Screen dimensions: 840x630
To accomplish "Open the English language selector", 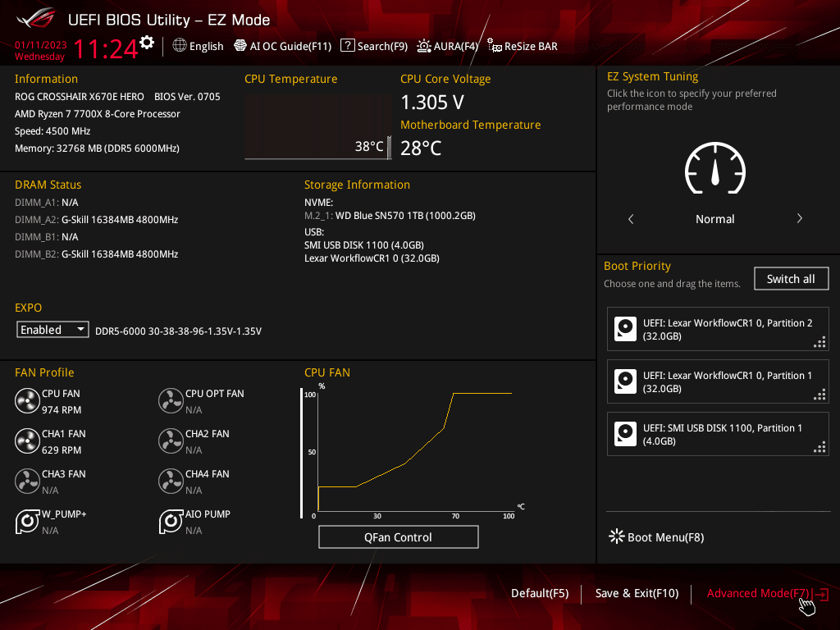I will tap(198, 46).
